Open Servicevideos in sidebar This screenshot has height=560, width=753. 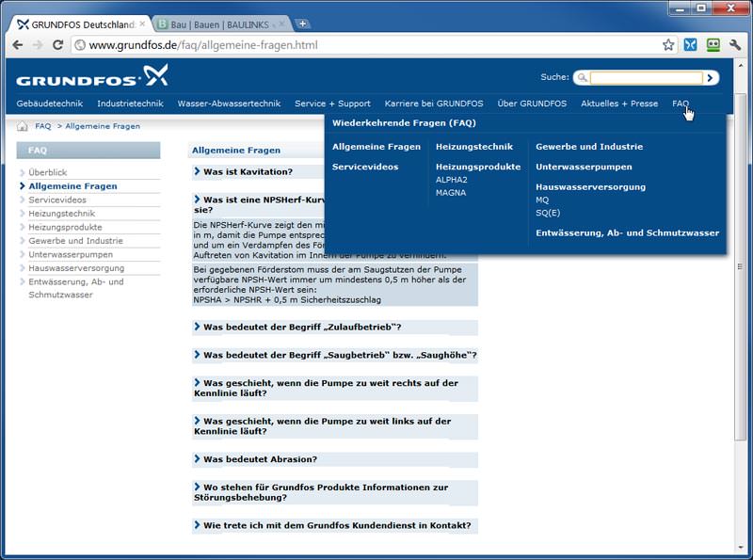point(57,200)
